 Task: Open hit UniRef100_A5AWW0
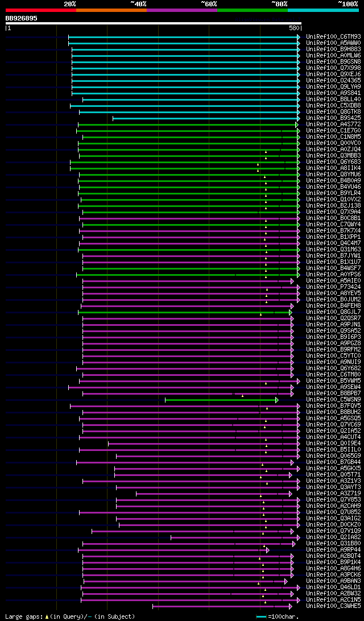[x=333, y=43]
